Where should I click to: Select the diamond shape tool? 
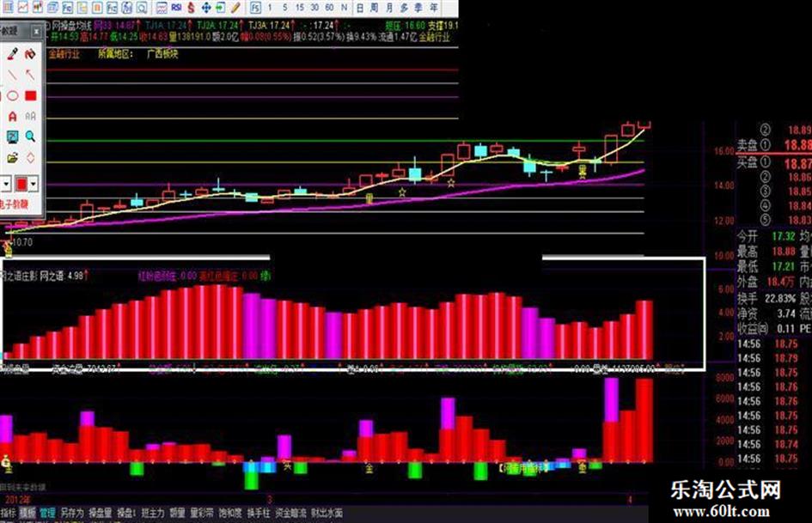[31, 157]
